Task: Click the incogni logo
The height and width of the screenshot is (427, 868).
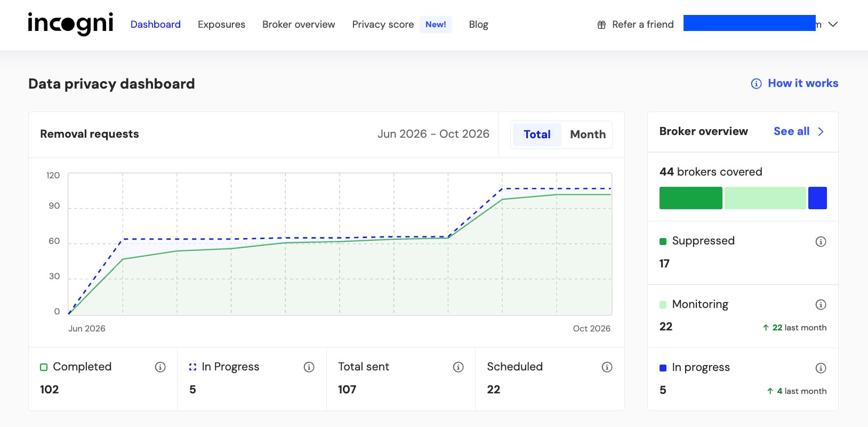Action: (x=70, y=24)
